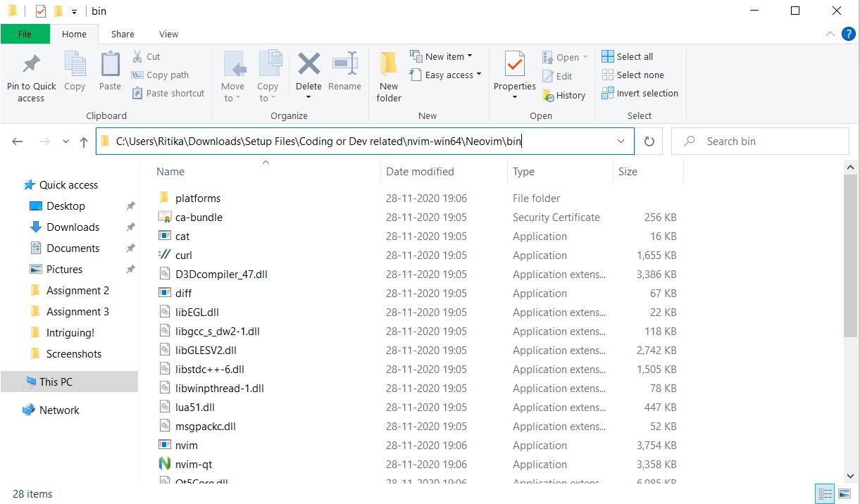
Task: Click the Copy ribbon icon
Action: point(75,65)
